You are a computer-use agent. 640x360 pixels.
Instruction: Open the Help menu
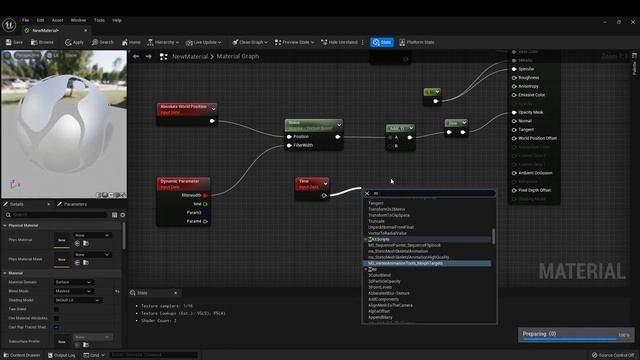tap(117, 20)
